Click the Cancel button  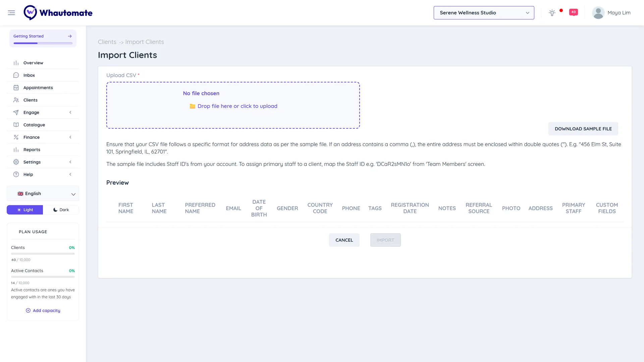coord(344,240)
